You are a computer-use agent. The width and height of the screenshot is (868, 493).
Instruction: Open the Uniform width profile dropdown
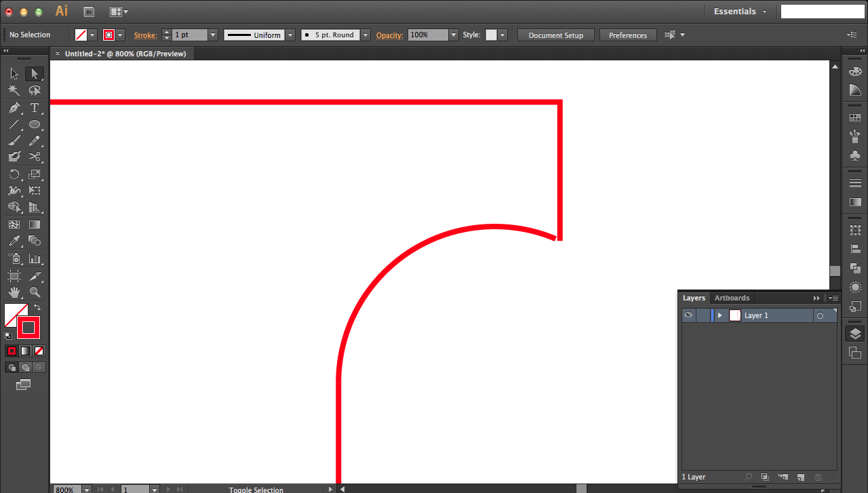tap(290, 35)
